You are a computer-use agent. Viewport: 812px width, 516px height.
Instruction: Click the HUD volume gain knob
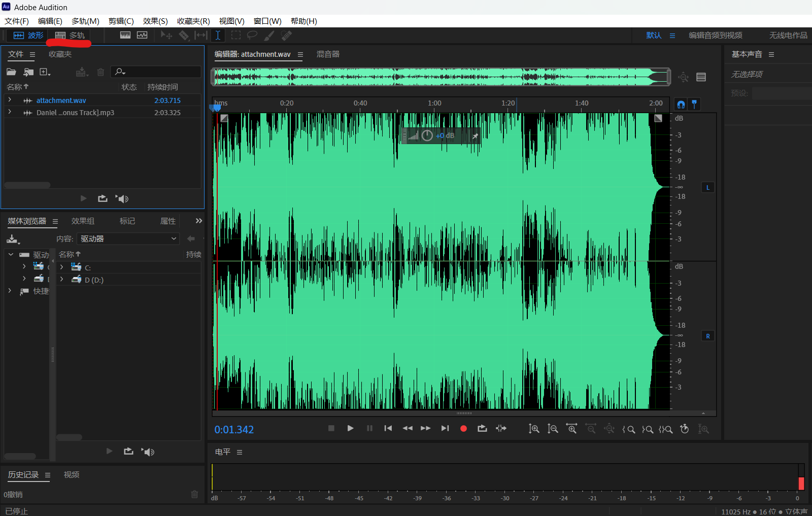(427, 135)
